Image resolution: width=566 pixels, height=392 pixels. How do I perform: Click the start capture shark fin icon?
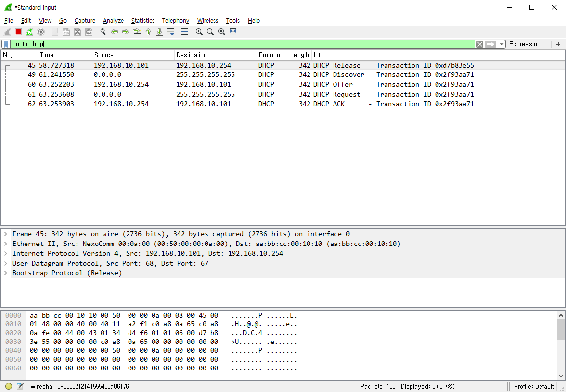click(x=7, y=32)
